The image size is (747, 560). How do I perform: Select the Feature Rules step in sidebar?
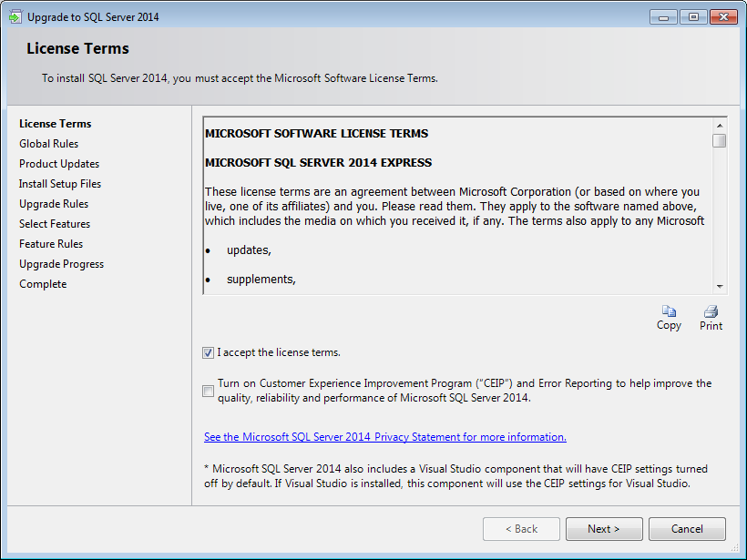point(51,244)
